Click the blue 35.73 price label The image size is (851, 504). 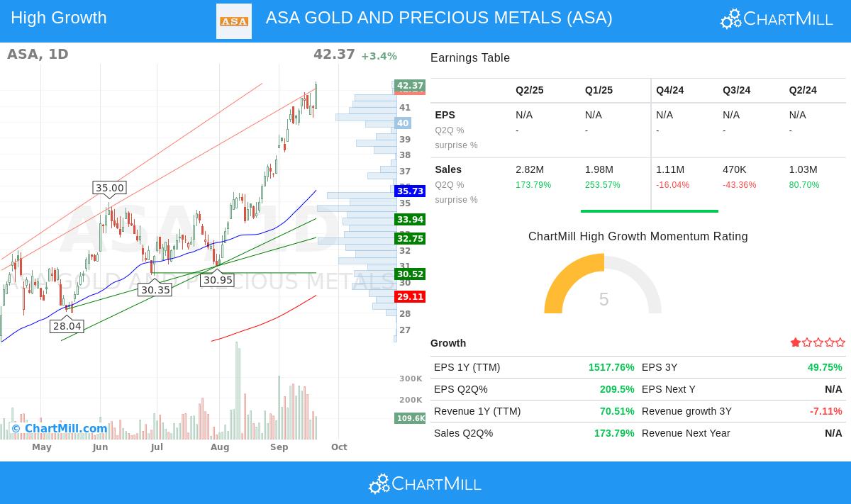[410, 191]
